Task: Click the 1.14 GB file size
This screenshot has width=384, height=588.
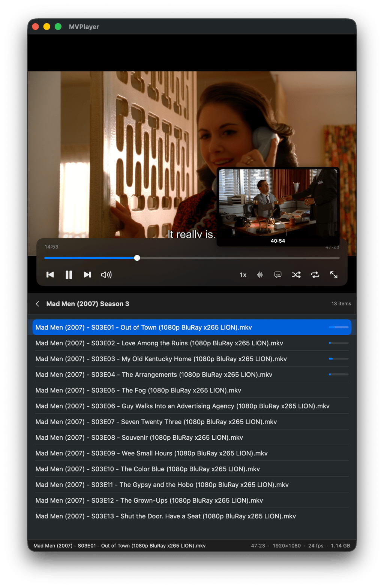Action: (340, 546)
